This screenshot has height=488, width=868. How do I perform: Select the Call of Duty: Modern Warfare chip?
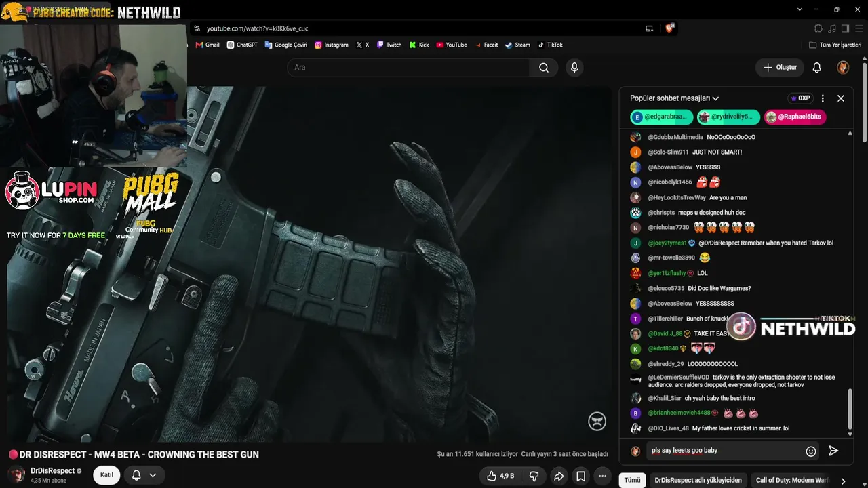[x=792, y=480]
